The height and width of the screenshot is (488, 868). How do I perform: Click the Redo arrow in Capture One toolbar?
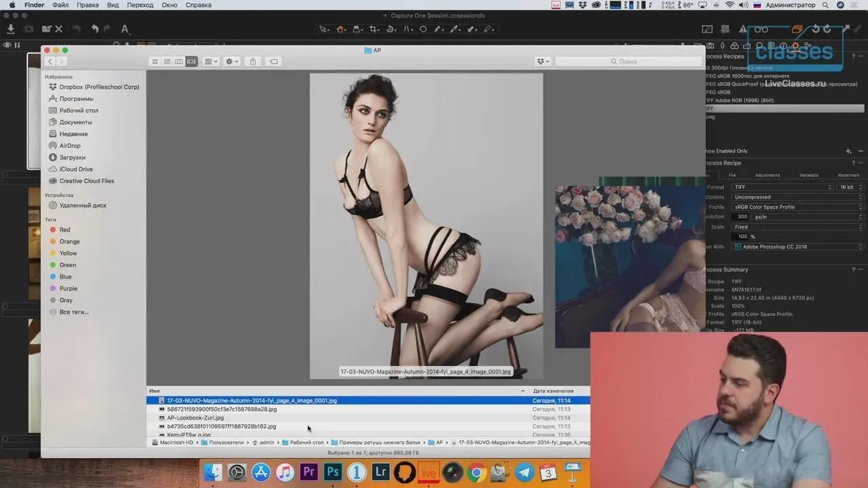[x=107, y=29]
